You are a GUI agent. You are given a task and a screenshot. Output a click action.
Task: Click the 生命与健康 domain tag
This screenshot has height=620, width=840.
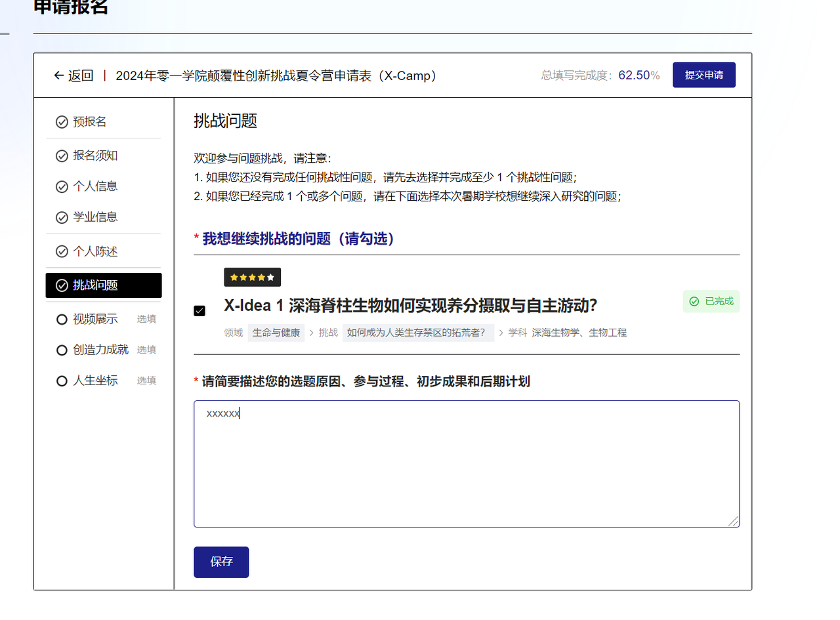pyautogui.click(x=276, y=333)
